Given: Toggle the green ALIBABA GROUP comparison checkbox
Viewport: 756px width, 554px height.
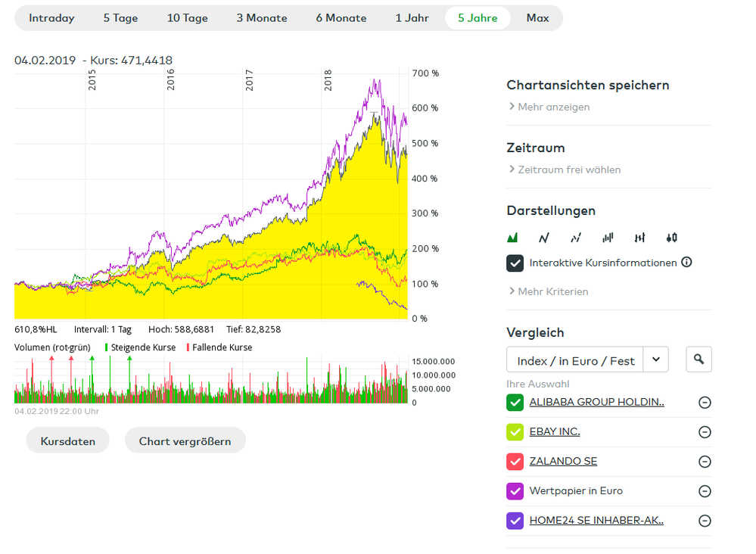Looking at the screenshot, I should (515, 403).
